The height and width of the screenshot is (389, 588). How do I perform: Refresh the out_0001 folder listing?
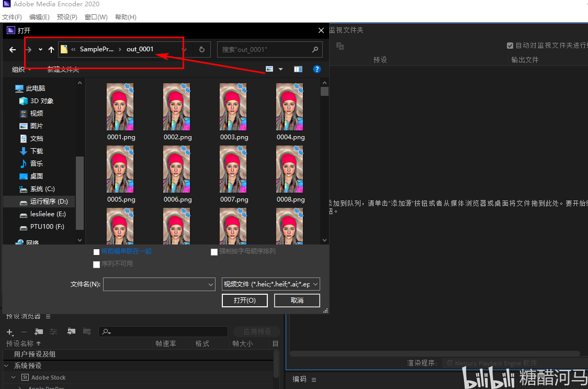[202, 50]
